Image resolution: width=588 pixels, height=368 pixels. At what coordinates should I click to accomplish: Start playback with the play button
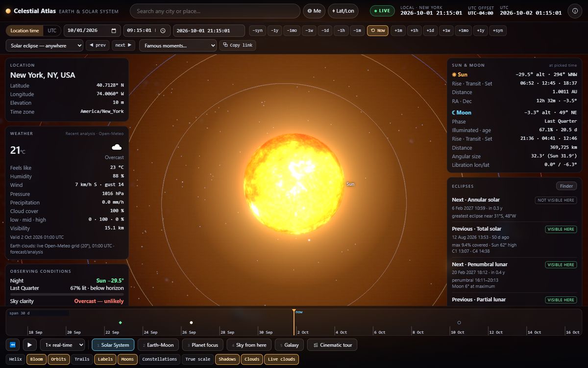coord(30,345)
